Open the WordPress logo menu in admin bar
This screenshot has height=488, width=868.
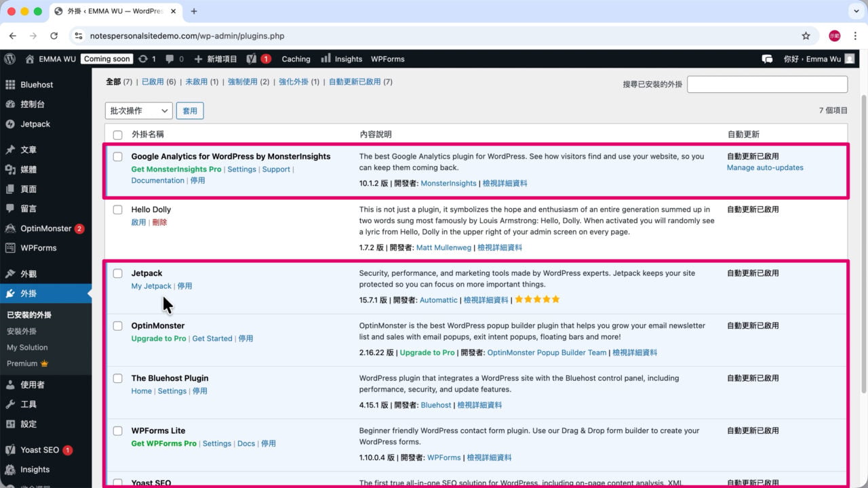(x=9, y=59)
